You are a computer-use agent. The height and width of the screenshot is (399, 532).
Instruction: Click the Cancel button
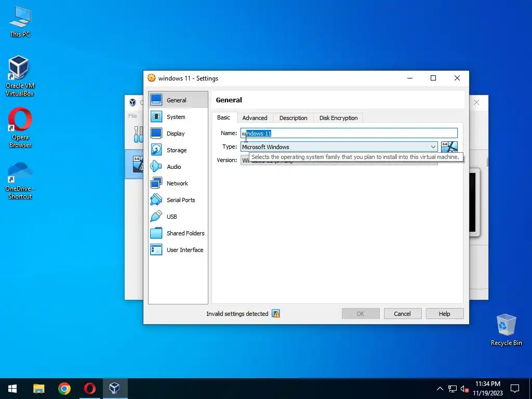point(403,314)
